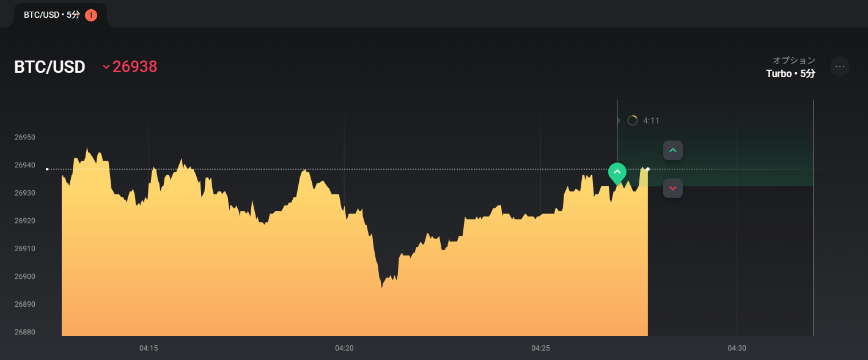Click the current price 26938
This screenshot has height=360, width=868.
135,67
